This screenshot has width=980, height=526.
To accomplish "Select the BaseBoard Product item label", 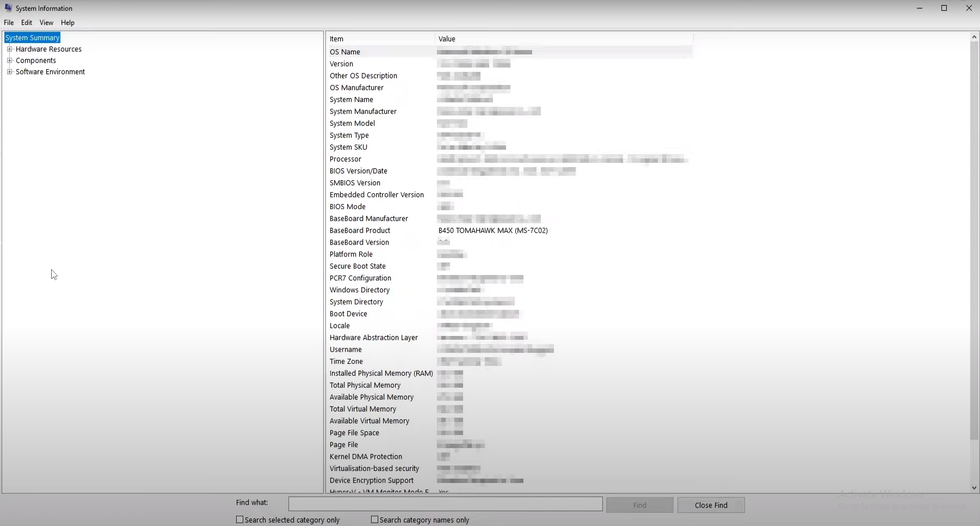I will pos(360,231).
